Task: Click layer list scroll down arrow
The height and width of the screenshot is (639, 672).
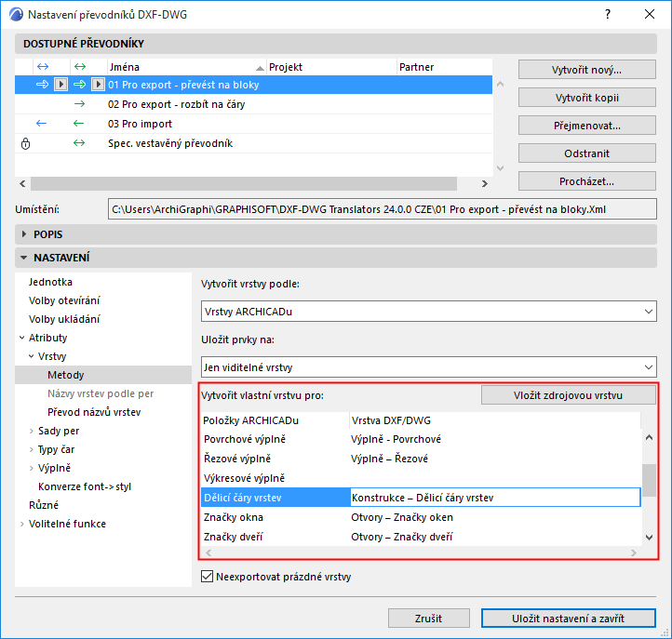Action: coord(650,537)
